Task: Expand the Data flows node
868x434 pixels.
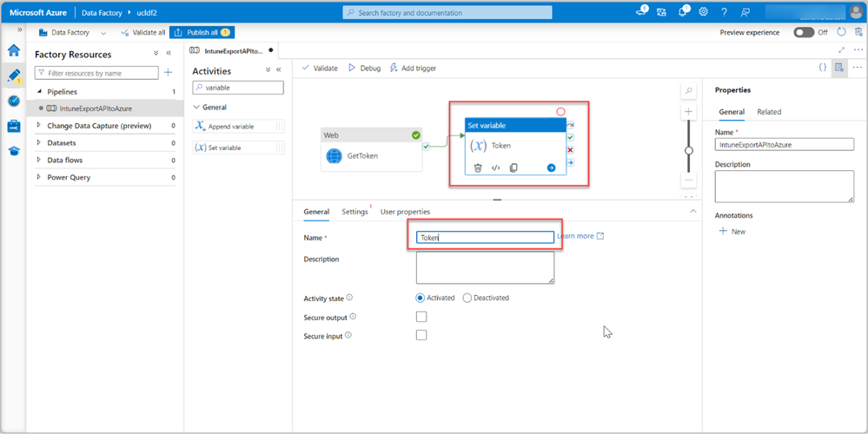Action: pyautogui.click(x=39, y=160)
